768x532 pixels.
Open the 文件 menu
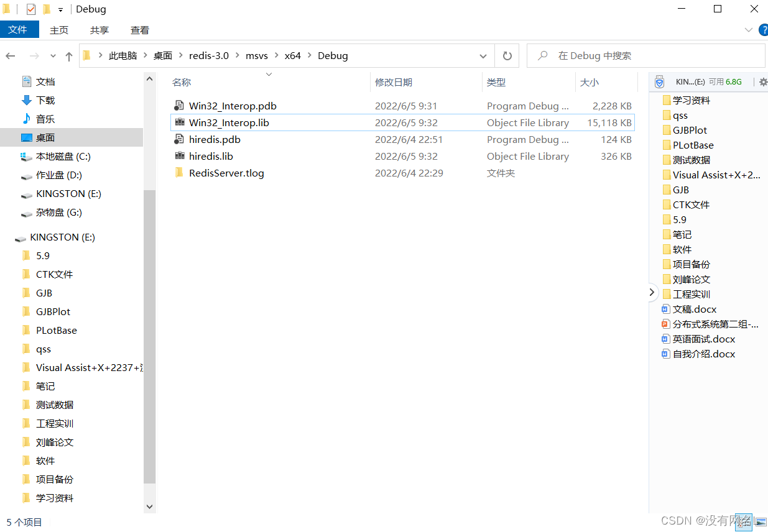[19, 29]
